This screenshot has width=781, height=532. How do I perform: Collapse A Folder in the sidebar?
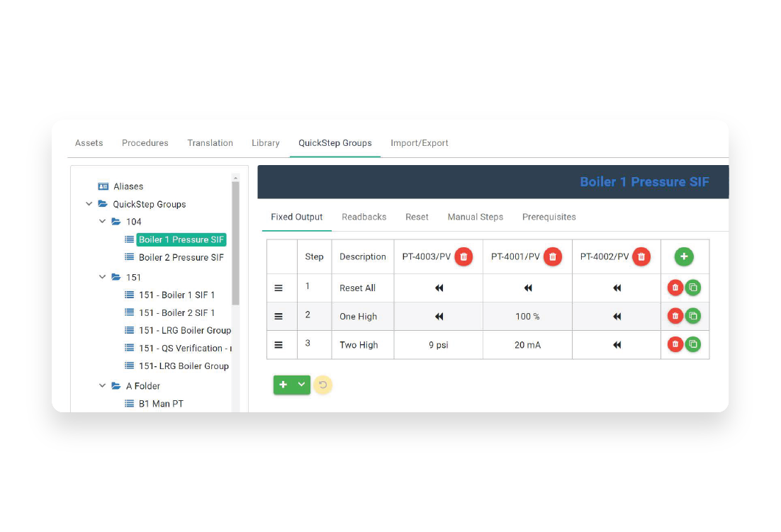(101, 385)
